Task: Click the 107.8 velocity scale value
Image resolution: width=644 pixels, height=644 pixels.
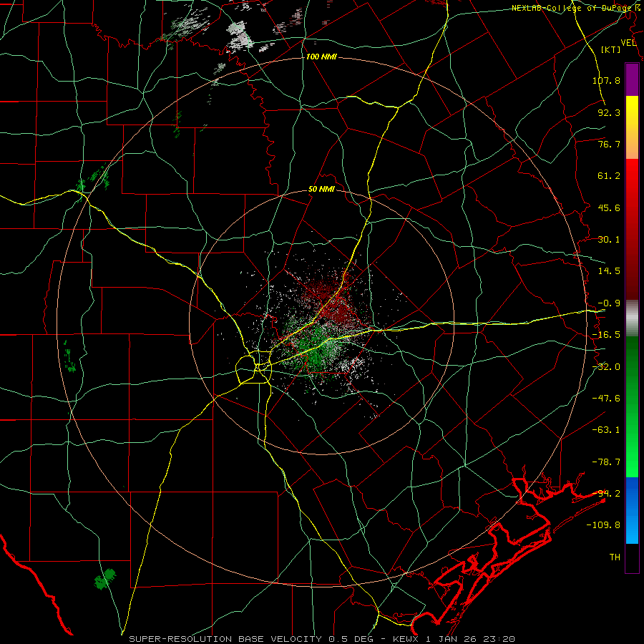Action: pyautogui.click(x=606, y=80)
